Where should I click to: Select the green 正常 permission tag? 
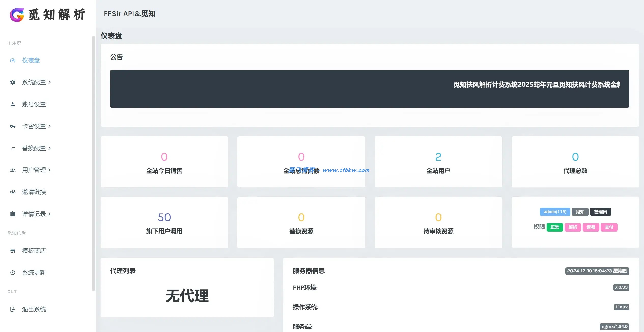pos(555,227)
